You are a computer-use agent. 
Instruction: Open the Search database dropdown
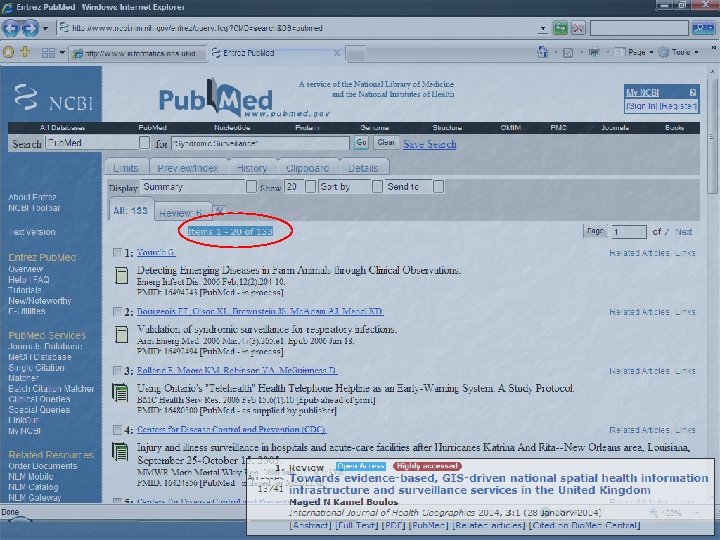[144, 143]
